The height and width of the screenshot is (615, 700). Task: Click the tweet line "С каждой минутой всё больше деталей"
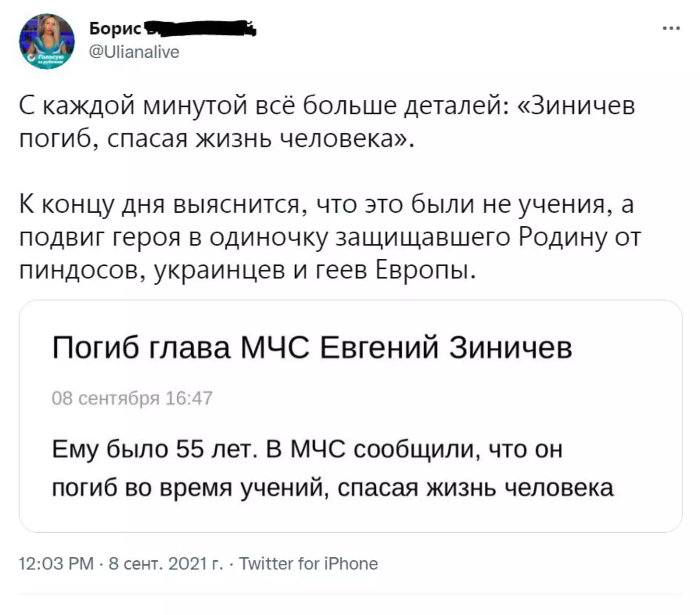click(x=262, y=106)
